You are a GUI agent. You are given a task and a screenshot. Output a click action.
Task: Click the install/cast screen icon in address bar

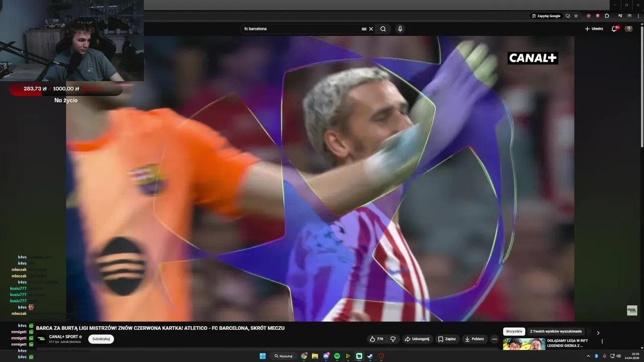tap(568, 16)
